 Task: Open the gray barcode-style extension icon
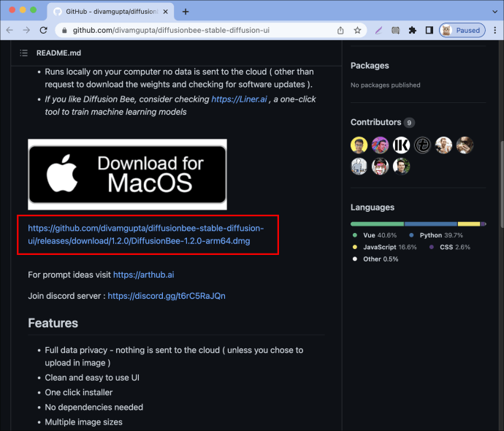pos(395,30)
